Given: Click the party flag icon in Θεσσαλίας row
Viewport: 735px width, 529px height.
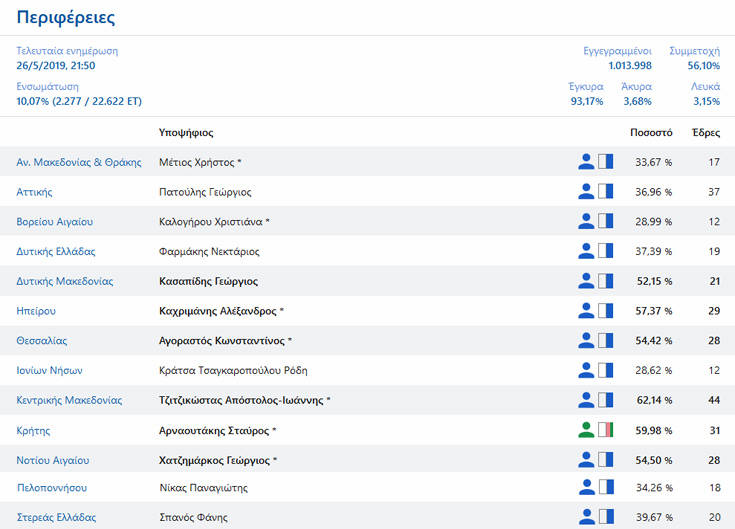Looking at the screenshot, I should coord(605,341).
